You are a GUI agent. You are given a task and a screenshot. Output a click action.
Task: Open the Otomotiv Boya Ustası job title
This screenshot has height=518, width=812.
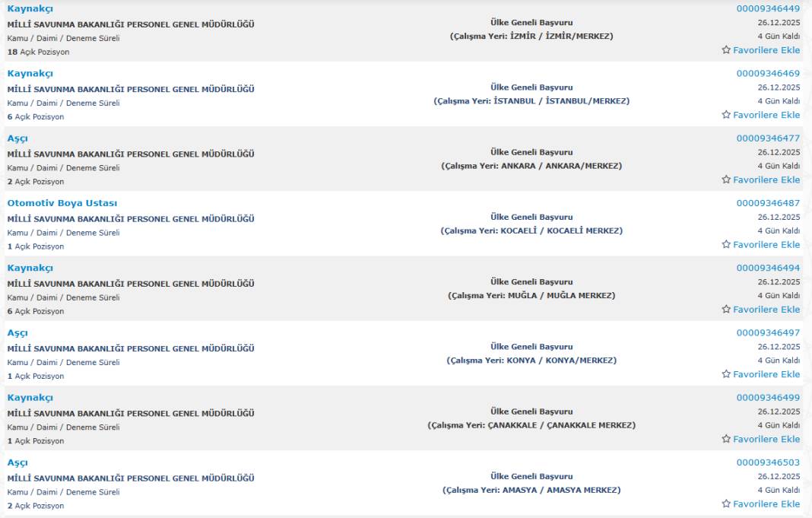(62, 203)
